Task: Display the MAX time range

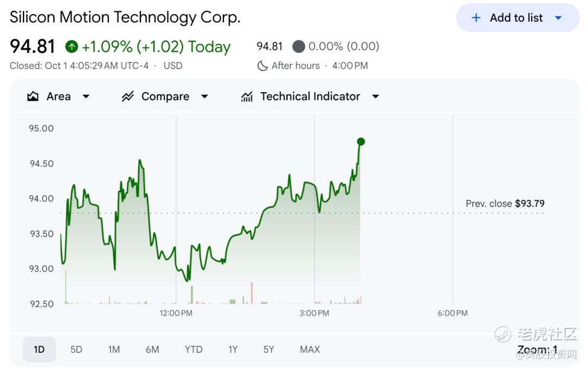Action: pos(310,349)
